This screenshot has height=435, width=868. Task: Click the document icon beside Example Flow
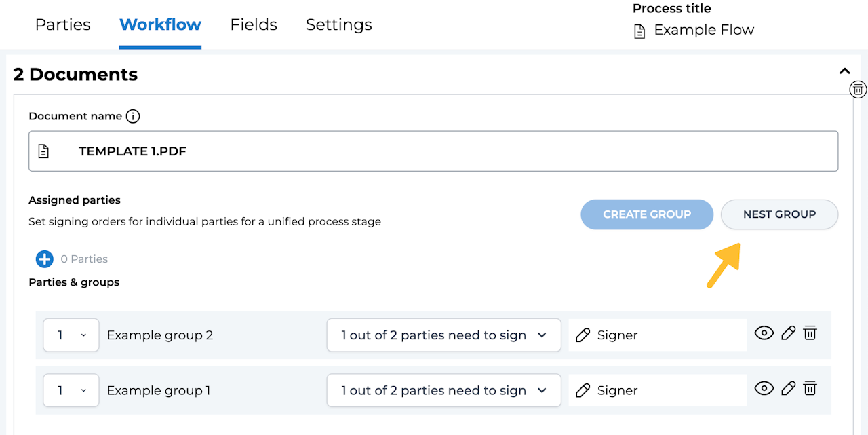(639, 31)
